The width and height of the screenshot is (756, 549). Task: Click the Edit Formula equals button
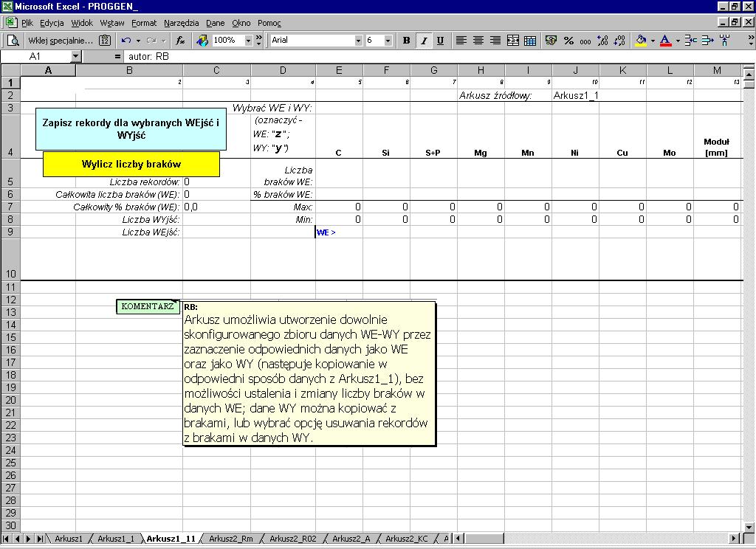(x=117, y=56)
